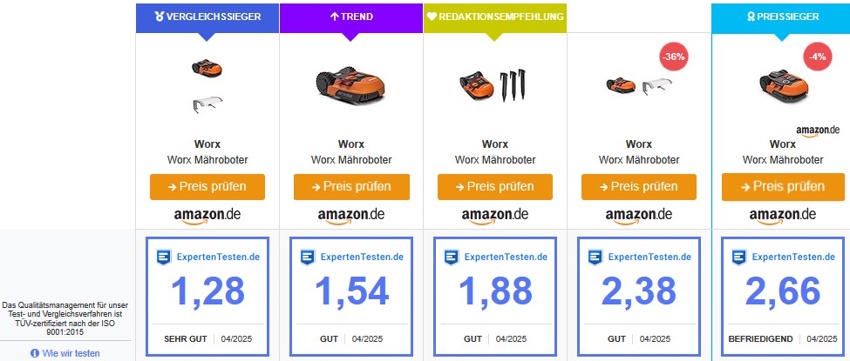The width and height of the screenshot is (850, 361).
Task: Click the ribbon icon in Preissieger banner
Action: click(751, 17)
